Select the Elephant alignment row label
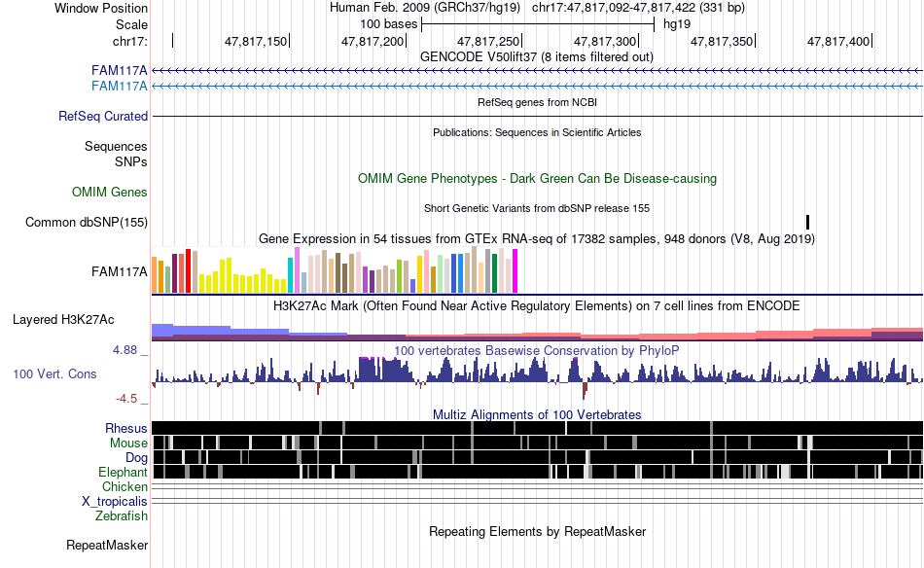 point(123,473)
